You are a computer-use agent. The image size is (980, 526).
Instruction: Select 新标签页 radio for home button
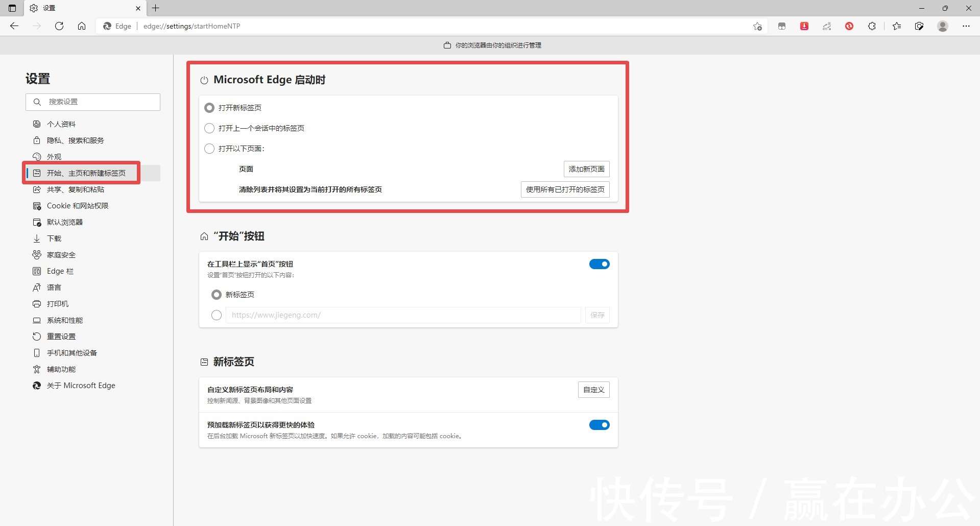click(x=217, y=295)
